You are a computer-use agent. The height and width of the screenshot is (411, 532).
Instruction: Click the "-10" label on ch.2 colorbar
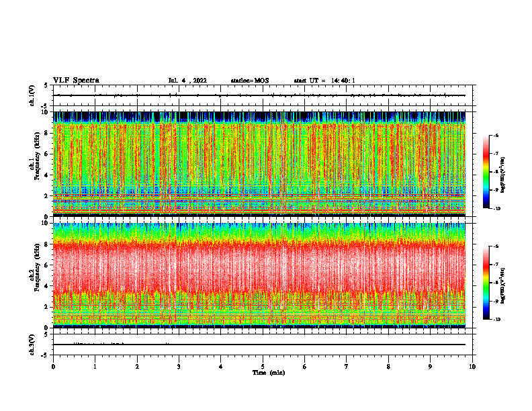tap(497, 320)
